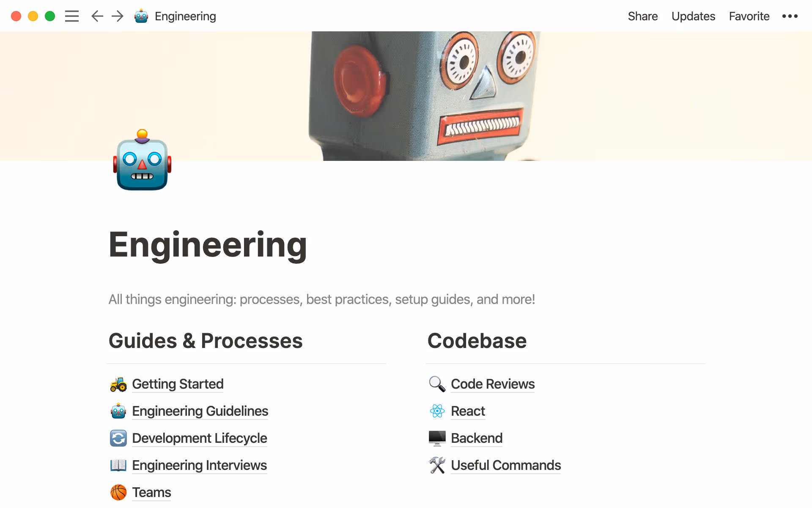Navigate back using the left arrow
The height and width of the screenshot is (508, 812).
pyautogui.click(x=97, y=16)
